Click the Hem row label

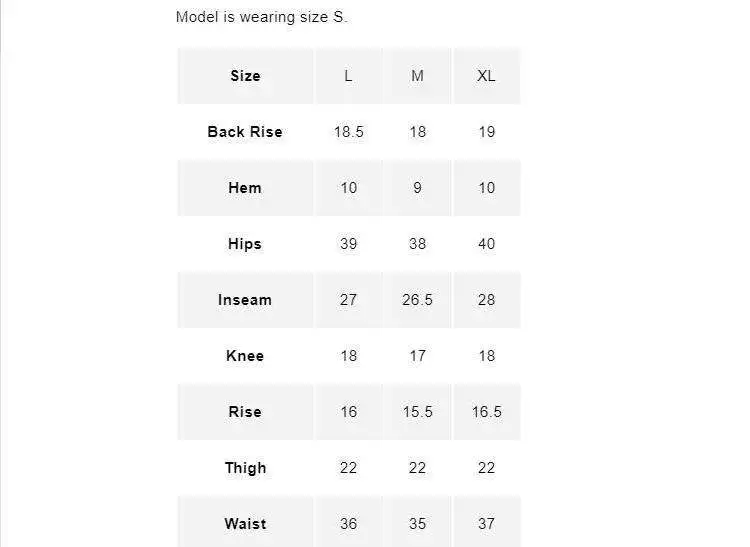pyautogui.click(x=245, y=188)
